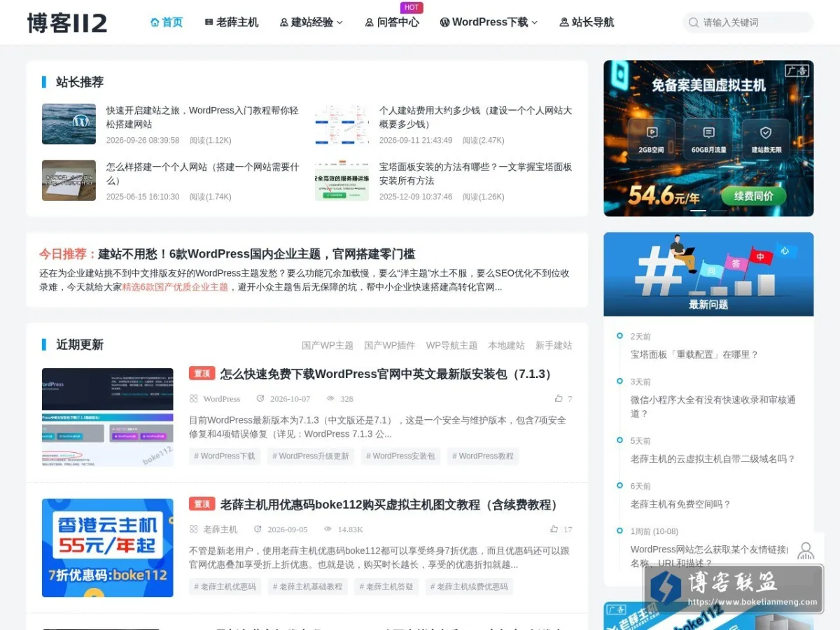Click the 站长推荐 section heading
840x630 pixels.
(80, 82)
